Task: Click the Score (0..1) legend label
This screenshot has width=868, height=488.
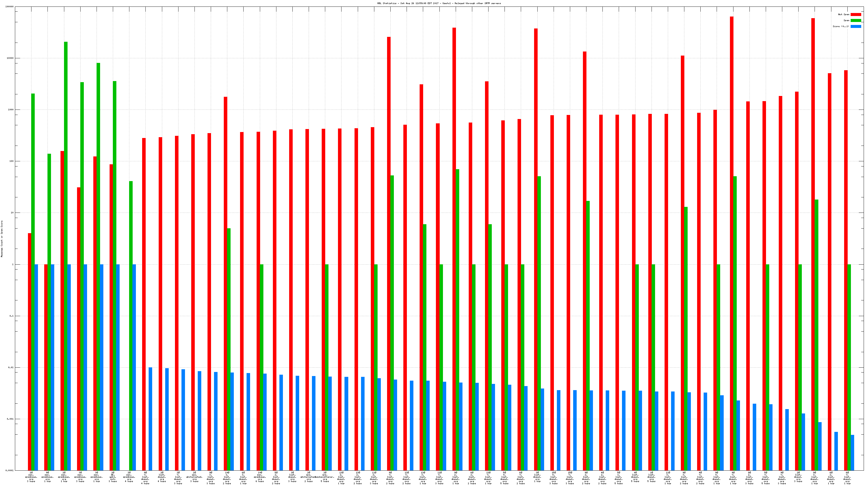Action: (841, 26)
